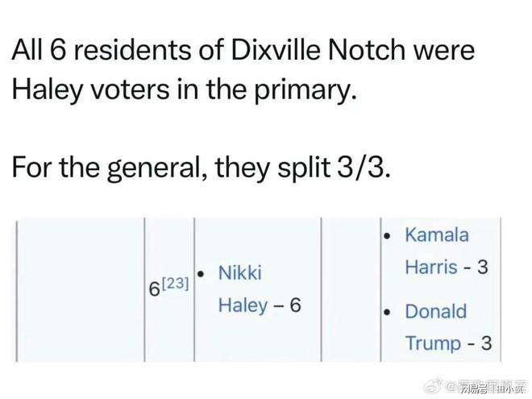Click the 'Haley voters in the primary' line
Screen dimensions: 532x399
click(185, 89)
